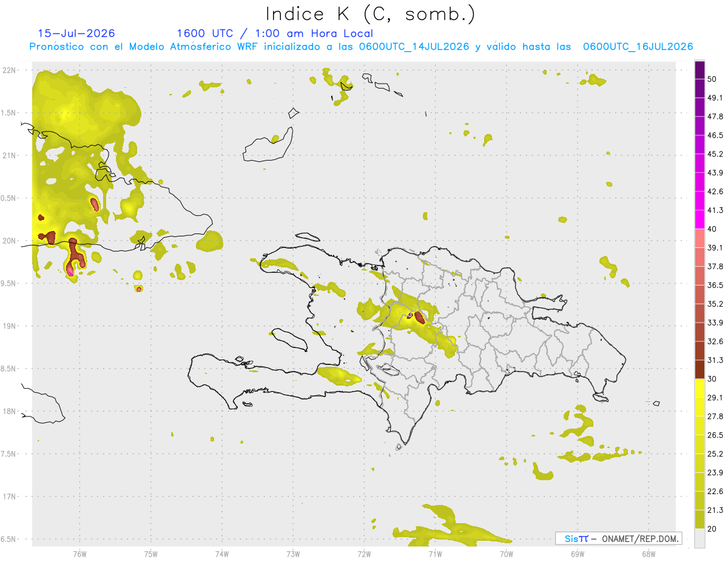This screenshot has height=562, width=728.
Task: Click the legend value "33.9"
Action: [716, 323]
